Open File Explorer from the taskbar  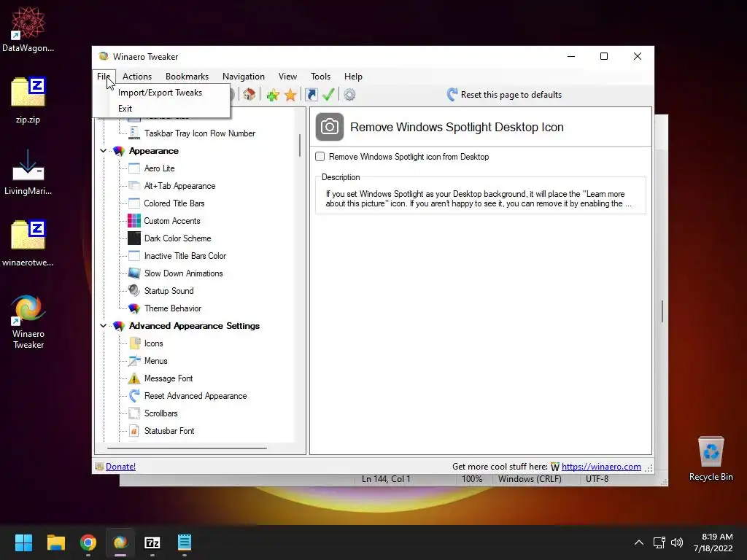pyautogui.click(x=55, y=542)
